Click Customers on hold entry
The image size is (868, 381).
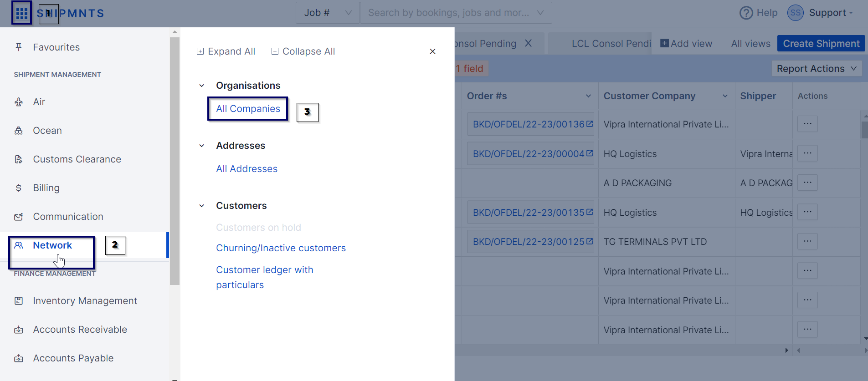click(x=258, y=228)
